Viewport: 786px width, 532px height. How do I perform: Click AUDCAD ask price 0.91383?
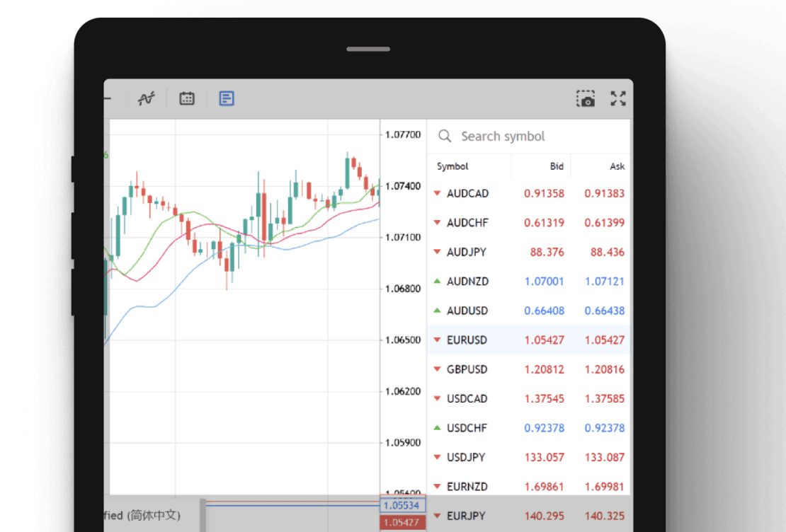(x=605, y=193)
